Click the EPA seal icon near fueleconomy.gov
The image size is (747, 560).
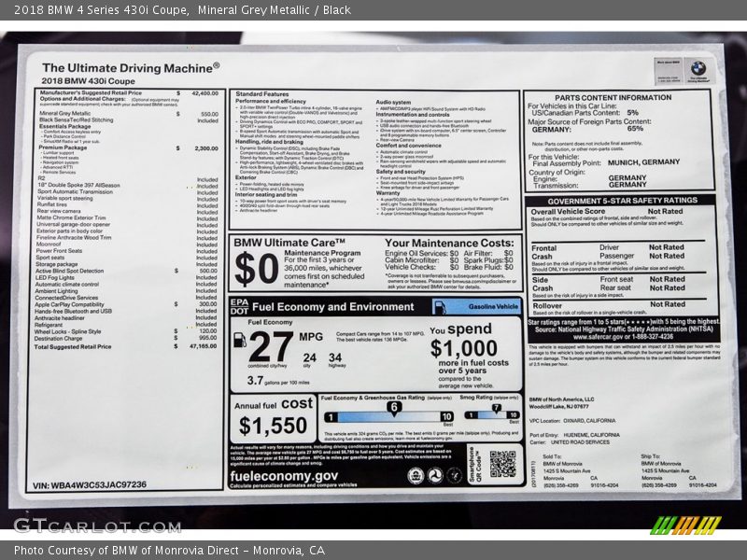tap(416, 475)
